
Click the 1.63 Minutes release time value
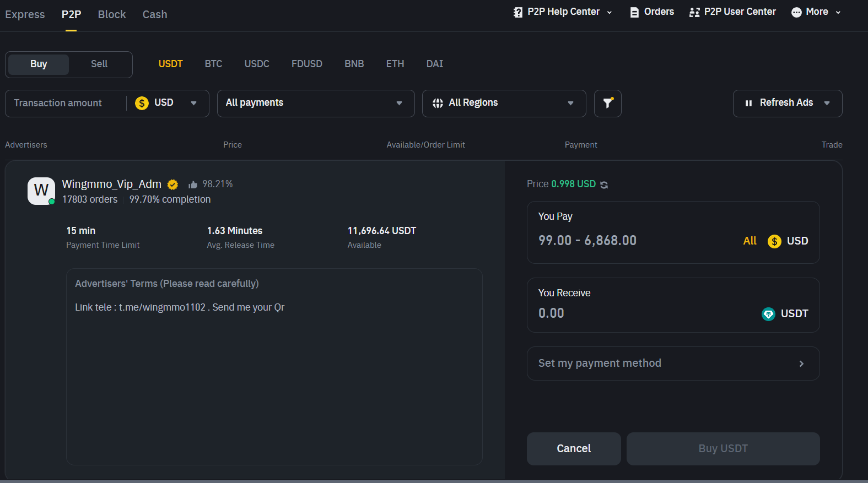pos(235,231)
